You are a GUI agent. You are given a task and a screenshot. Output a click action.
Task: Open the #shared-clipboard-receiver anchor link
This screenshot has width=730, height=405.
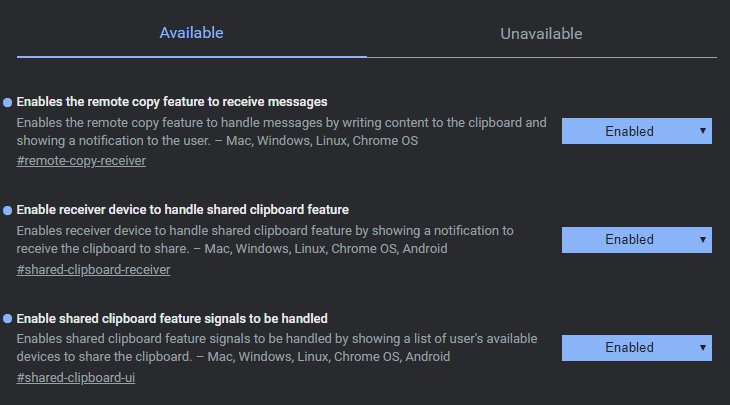pos(94,269)
